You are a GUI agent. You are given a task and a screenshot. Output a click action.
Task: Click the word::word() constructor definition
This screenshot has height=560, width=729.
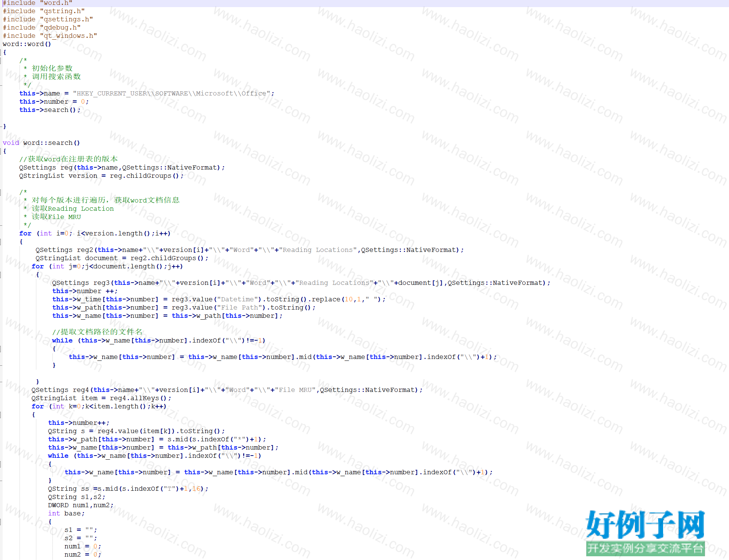click(x=27, y=44)
